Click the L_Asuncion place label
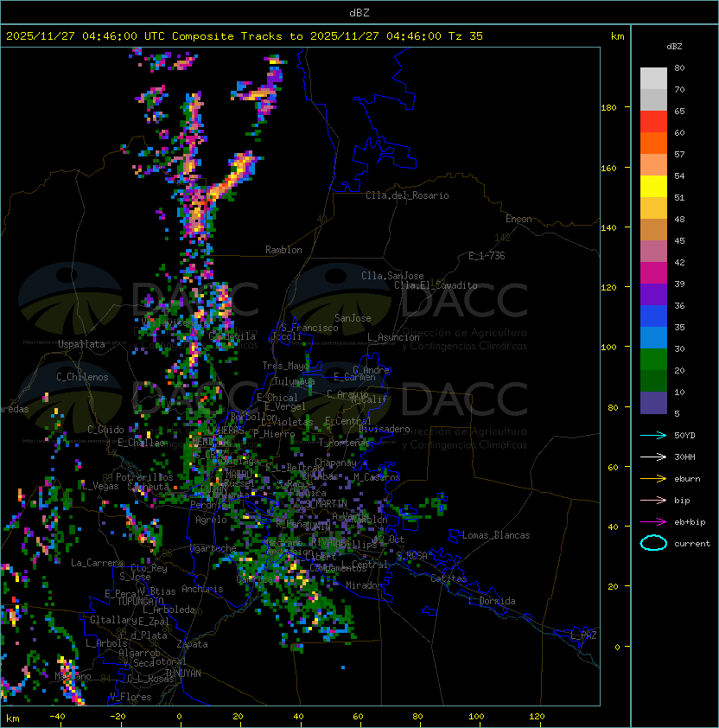The height and width of the screenshot is (728, 719). pyautogui.click(x=393, y=337)
